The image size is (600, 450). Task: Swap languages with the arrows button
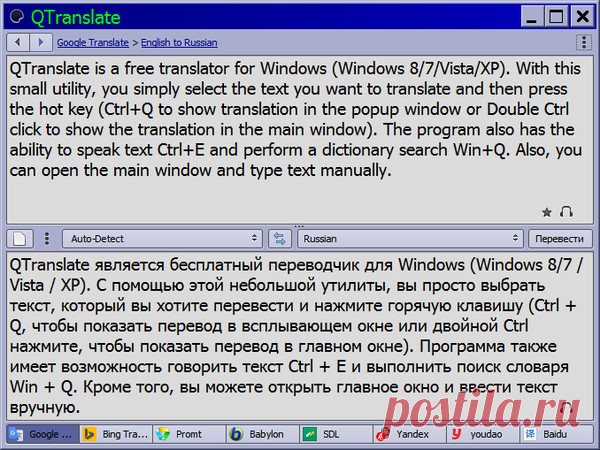[x=280, y=239]
